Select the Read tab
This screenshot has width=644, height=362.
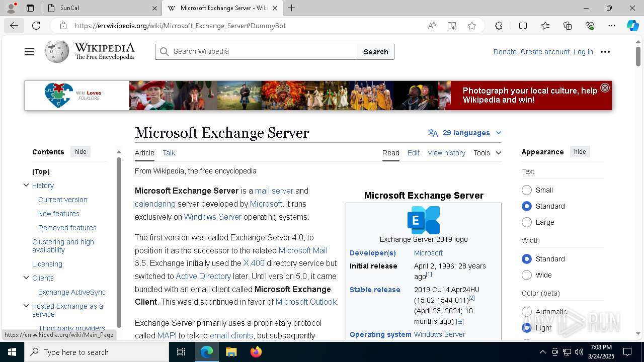tap(391, 153)
